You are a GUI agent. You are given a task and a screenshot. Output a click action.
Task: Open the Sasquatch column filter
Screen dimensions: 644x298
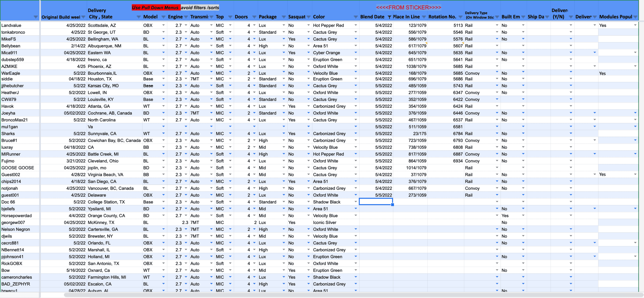tap(309, 17)
